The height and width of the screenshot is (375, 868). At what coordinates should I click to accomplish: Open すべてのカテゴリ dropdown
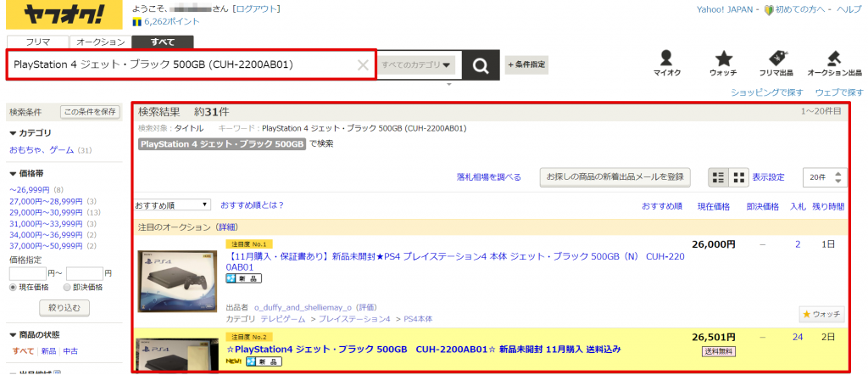pos(415,65)
